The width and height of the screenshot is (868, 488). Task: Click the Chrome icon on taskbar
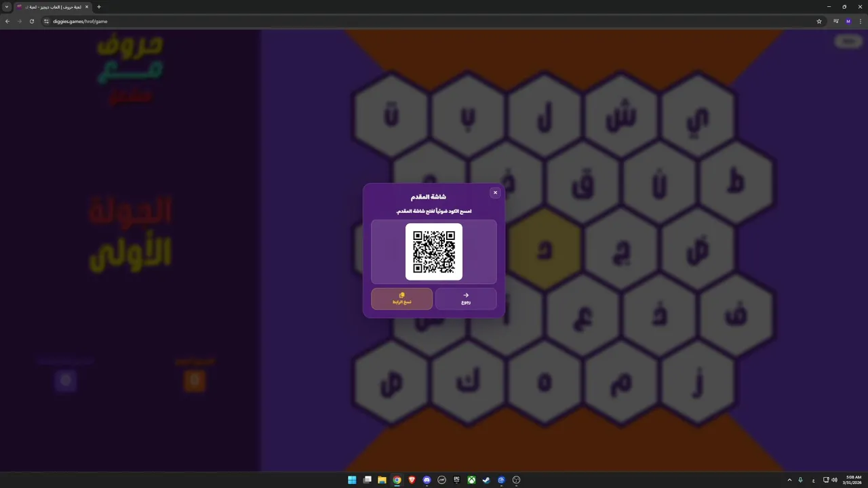tap(397, 480)
